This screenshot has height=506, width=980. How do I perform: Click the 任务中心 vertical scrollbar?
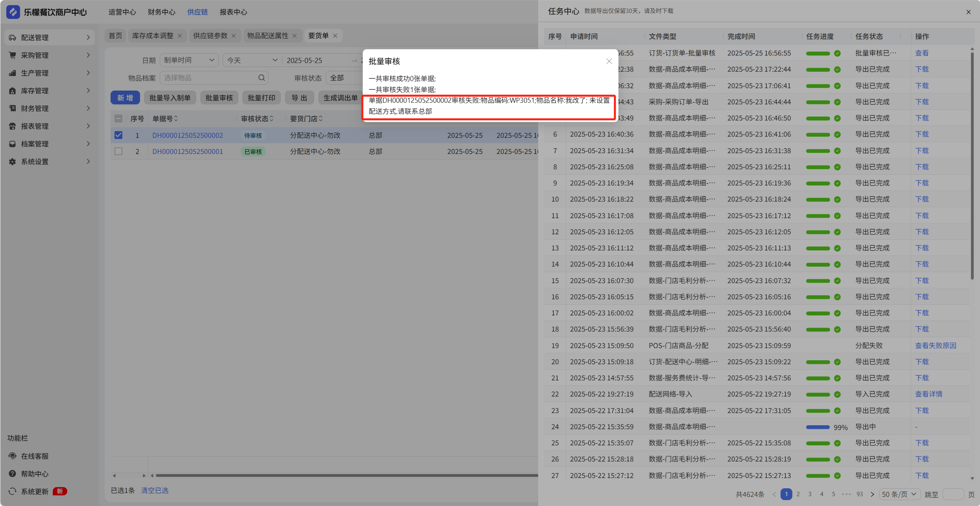coord(972,165)
